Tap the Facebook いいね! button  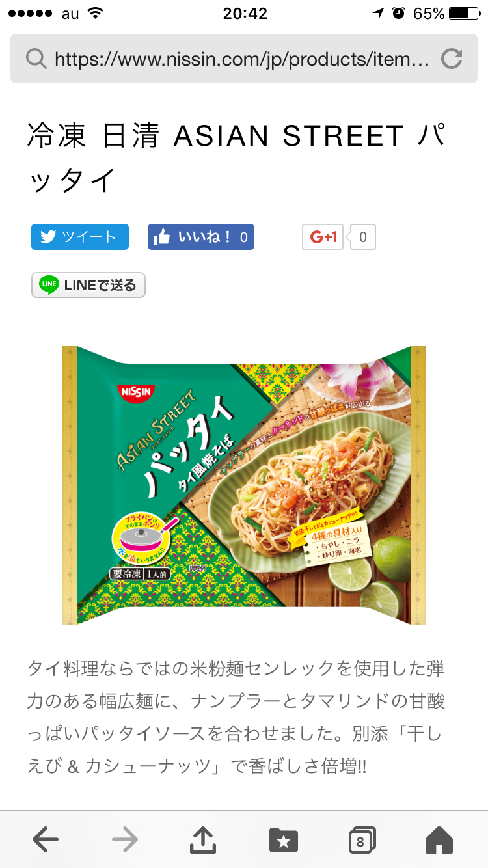pyautogui.click(x=201, y=237)
